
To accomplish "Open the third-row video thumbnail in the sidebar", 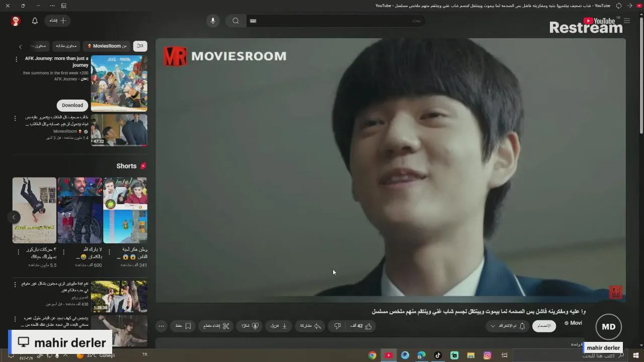I will (x=119, y=331).
